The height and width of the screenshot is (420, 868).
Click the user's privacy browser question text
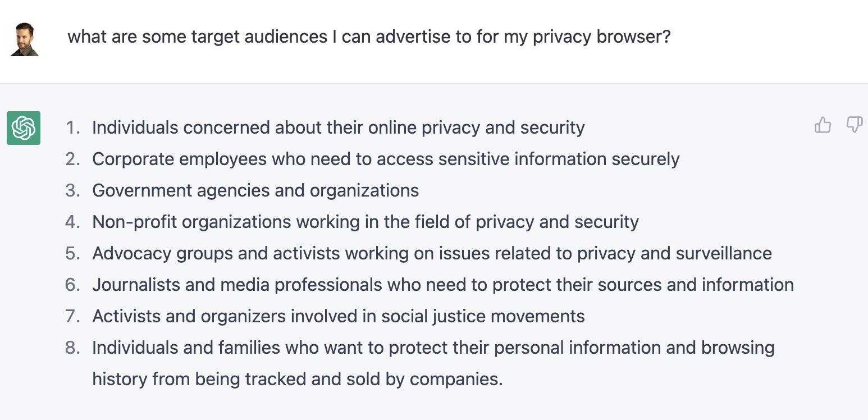click(x=369, y=37)
